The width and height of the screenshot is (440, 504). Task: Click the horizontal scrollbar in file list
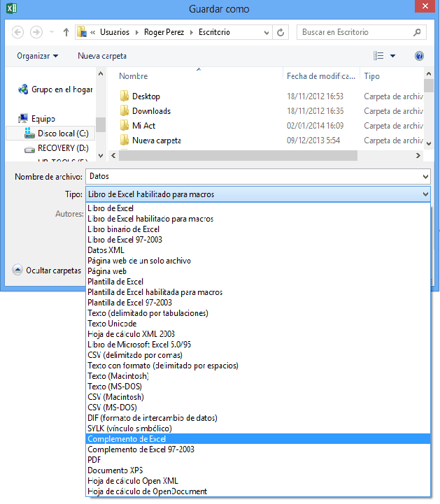pyautogui.click(x=238, y=156)
